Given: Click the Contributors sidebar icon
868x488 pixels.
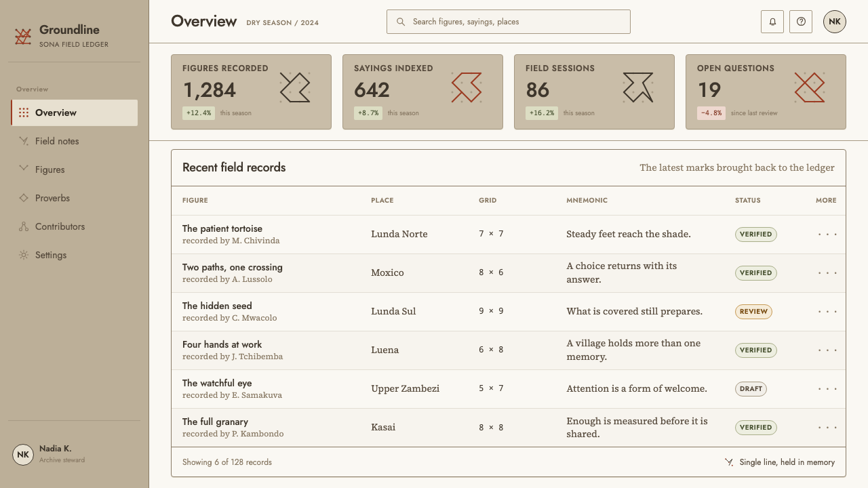Looking at the screenshot, I should (x=24, y=226).
